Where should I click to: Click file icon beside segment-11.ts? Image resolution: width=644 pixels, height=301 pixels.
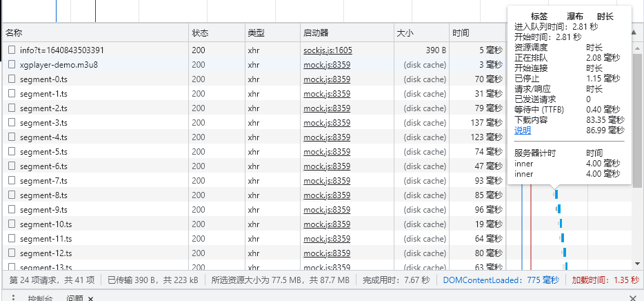[12, 238]
